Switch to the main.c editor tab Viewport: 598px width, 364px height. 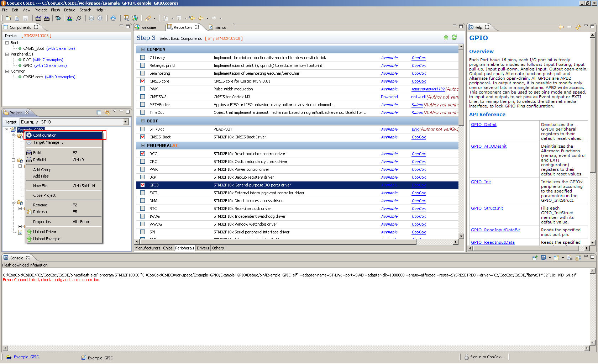pyautogui.click(x=220, y=27)
